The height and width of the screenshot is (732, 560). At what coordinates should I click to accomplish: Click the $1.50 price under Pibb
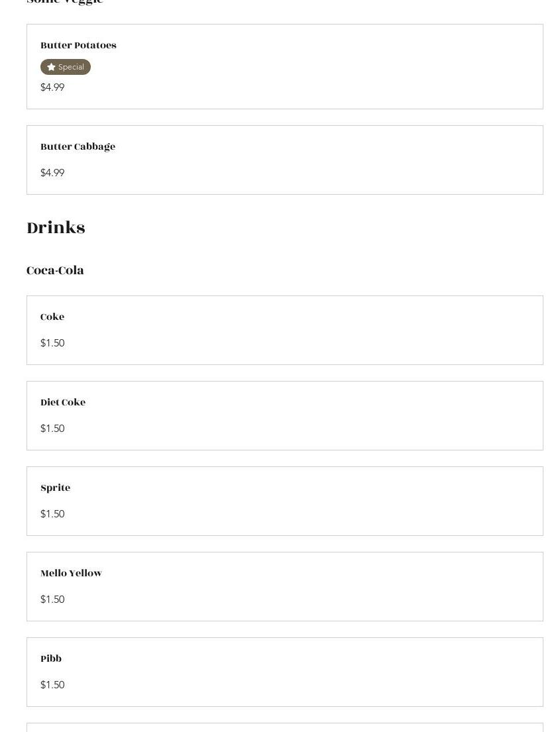click(x=52, y=685)
